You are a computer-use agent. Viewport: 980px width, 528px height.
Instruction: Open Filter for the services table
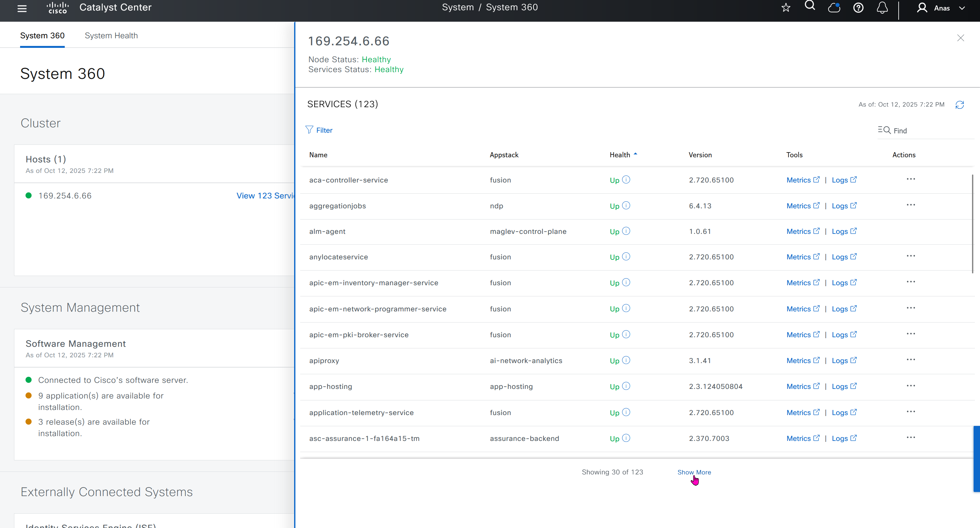point(319,130)
